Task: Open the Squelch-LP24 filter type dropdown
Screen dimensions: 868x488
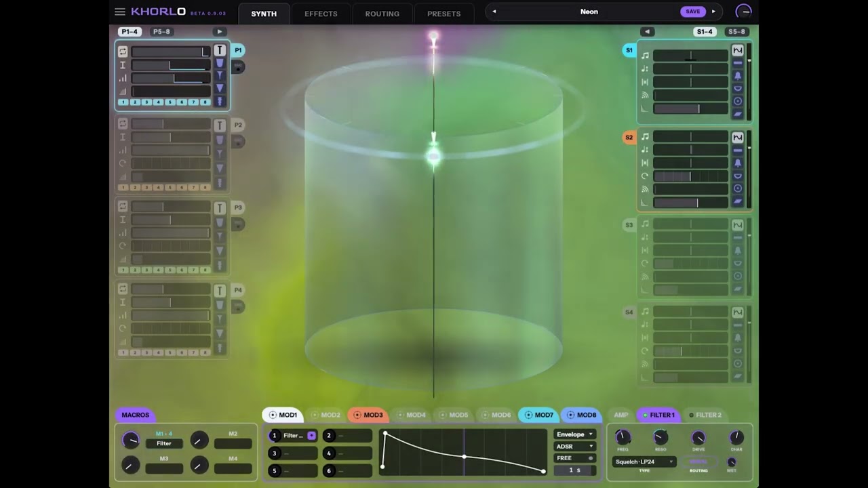Action: click(644, 462)
